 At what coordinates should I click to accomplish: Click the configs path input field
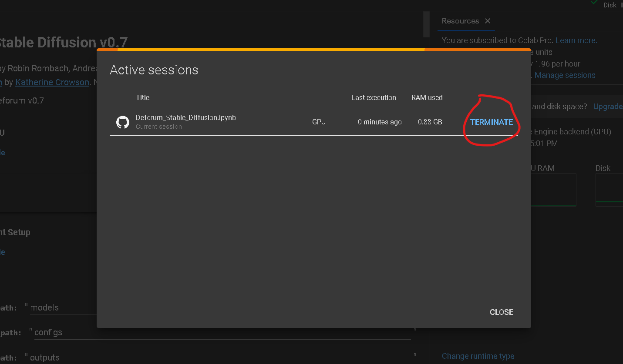tap(222, 332)
